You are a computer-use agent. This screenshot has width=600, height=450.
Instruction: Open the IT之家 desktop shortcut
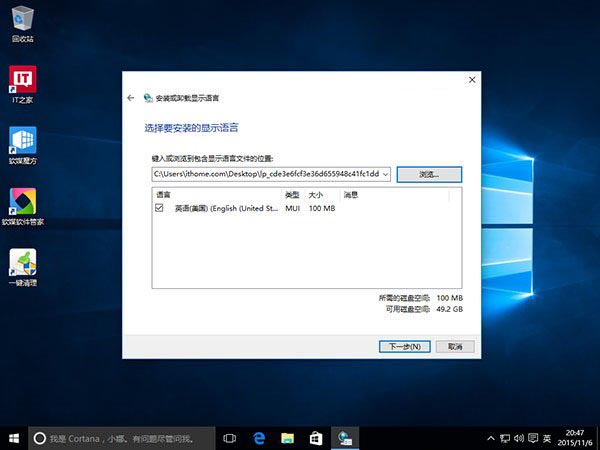coord(22,80)
